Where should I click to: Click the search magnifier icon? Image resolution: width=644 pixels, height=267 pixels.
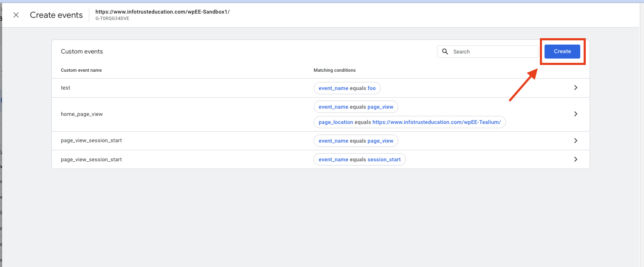tap(445, 51)
